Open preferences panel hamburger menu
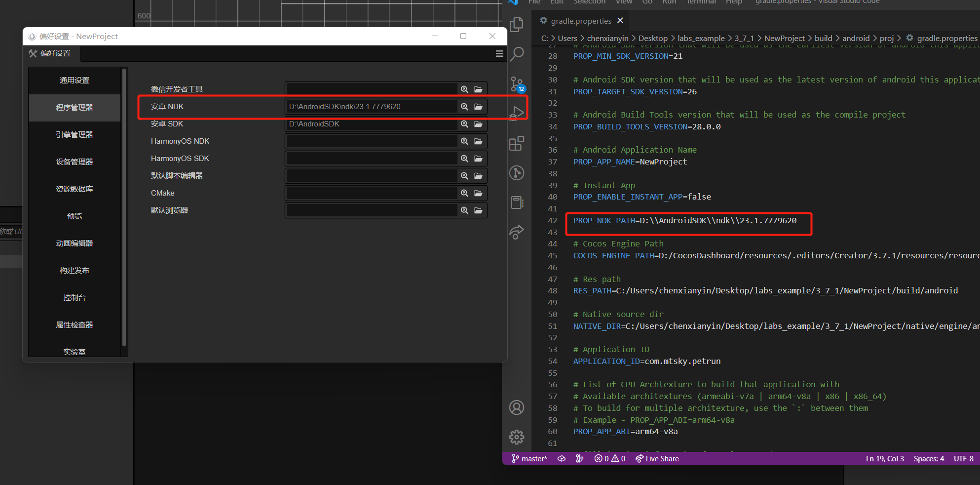The height and width of the screenshot is (485, 980). (x=499, y=53)
